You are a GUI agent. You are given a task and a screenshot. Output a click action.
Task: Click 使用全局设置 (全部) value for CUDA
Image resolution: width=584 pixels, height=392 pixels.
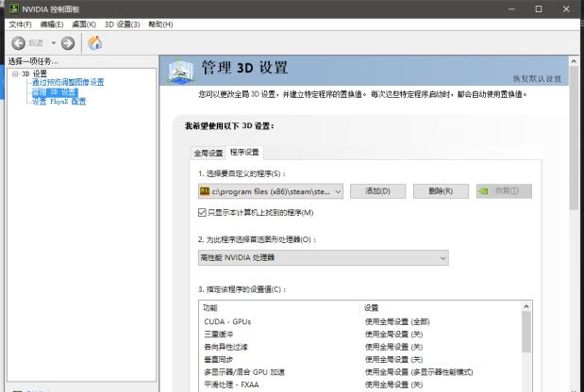(x=397, y=321)
